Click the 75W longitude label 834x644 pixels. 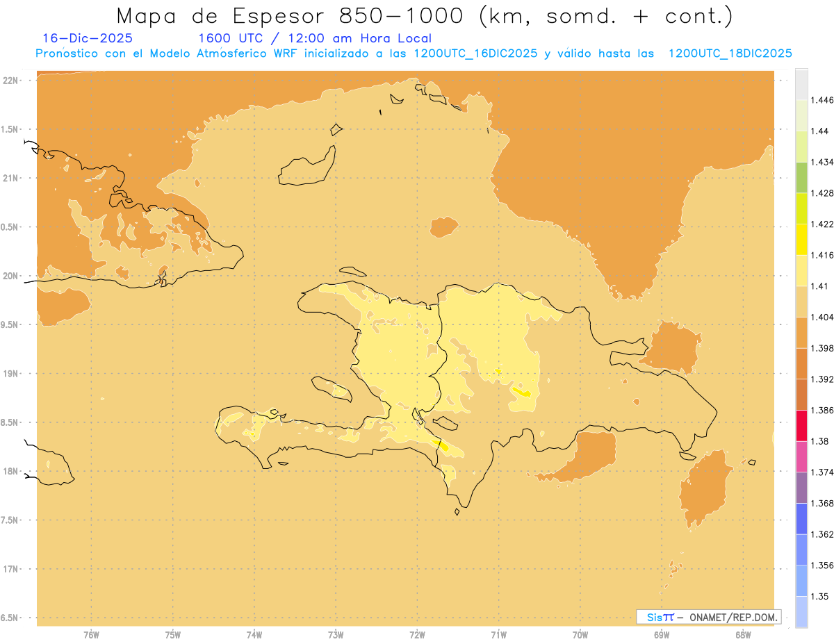[172, 635]
